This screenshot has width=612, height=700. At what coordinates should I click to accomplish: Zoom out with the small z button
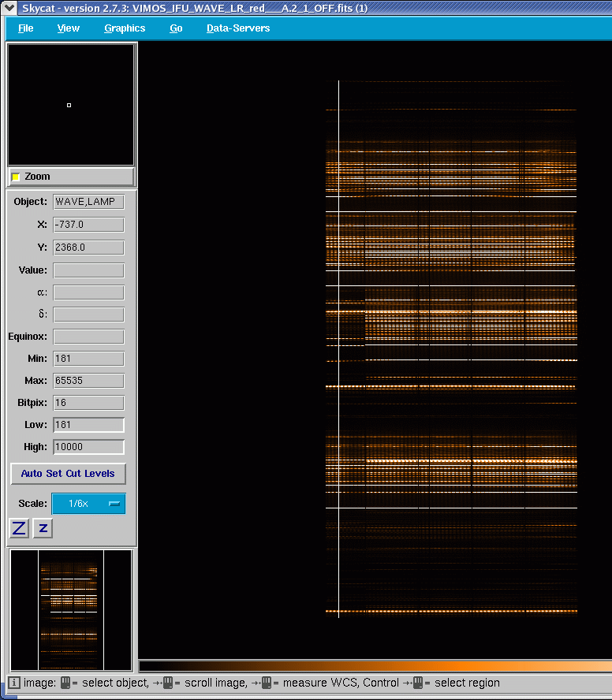pyautogui.click(x=43, y=528)
